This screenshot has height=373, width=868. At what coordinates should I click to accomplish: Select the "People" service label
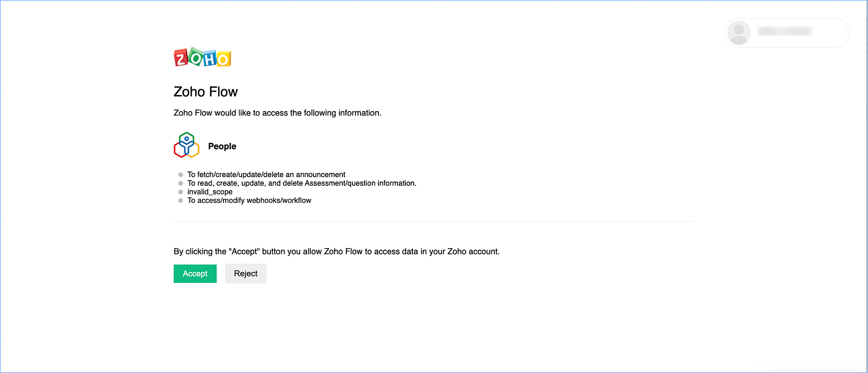tap(222, 146)
